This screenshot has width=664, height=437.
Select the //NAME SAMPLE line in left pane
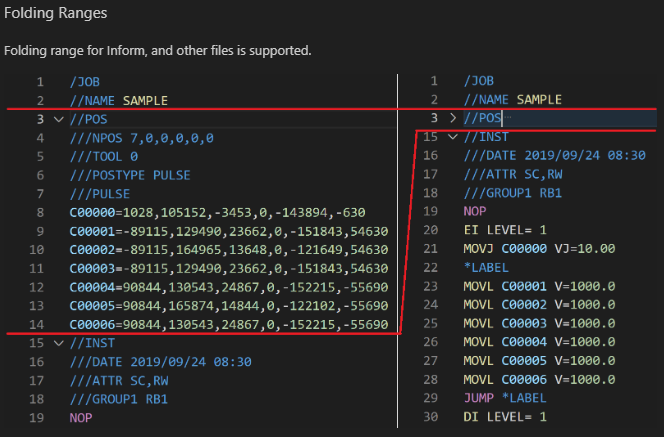point(118,100)
